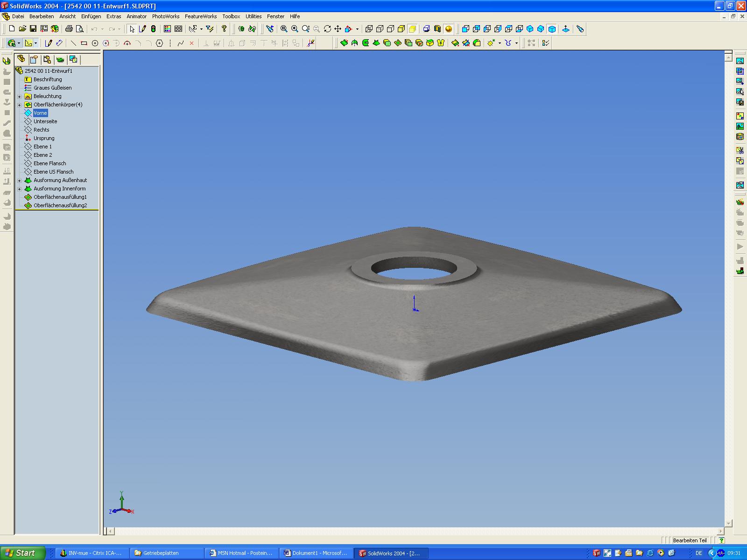
Task: Click the Save file toolbar icon
Action: [33, 29]
